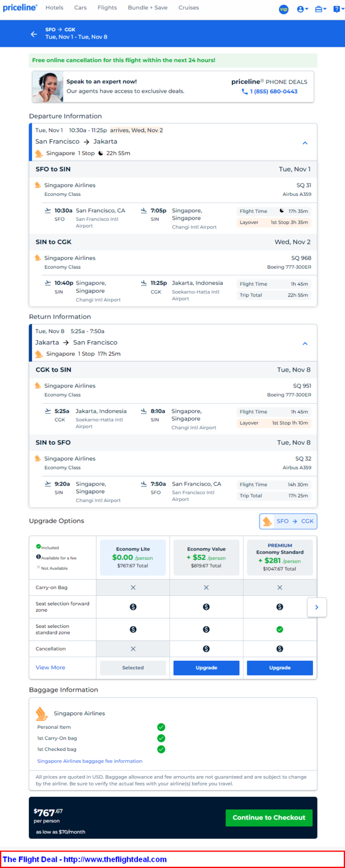Click the Personal Item green checkmark
This screenshot has height=868, width=345.
coord(161,727)
